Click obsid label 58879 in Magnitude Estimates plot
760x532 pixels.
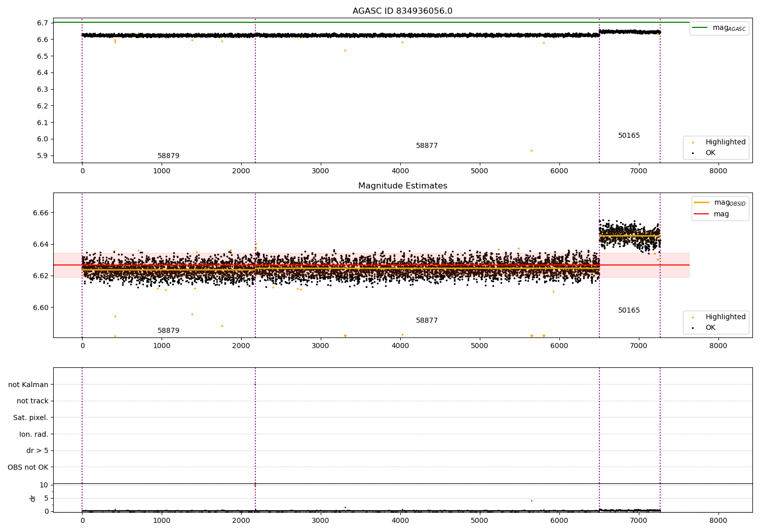pos(168,331)
